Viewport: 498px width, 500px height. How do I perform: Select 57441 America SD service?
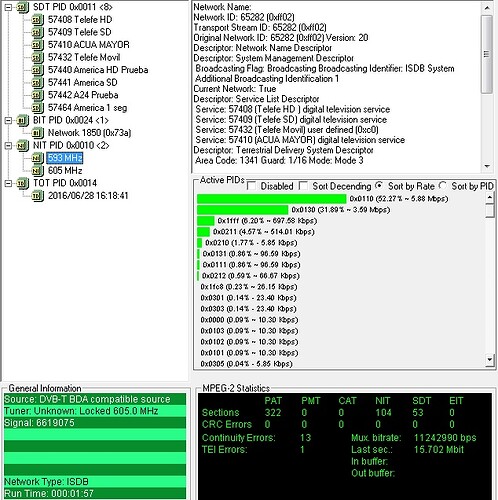(x=83, y=82)
